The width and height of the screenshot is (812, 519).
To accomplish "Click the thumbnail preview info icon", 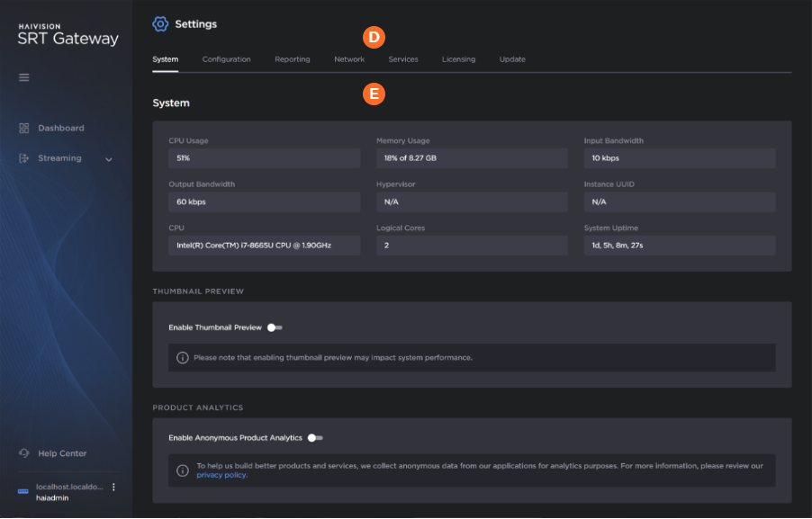I will (182, 357).
